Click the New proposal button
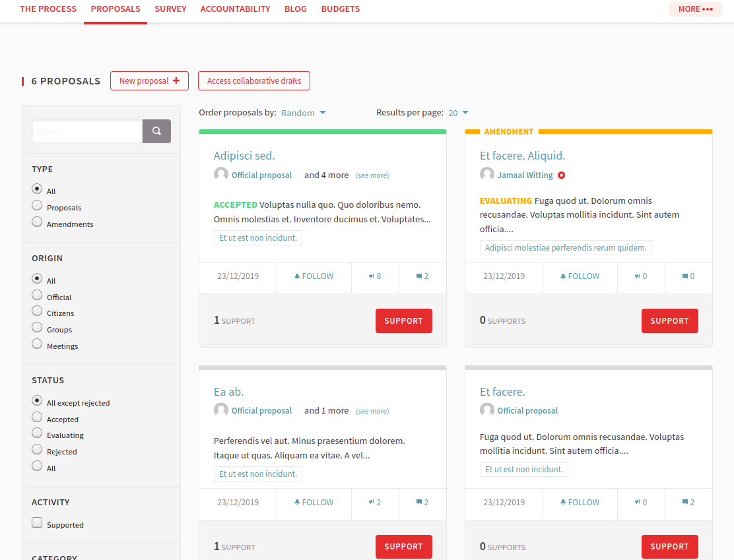 coord(149,81)
